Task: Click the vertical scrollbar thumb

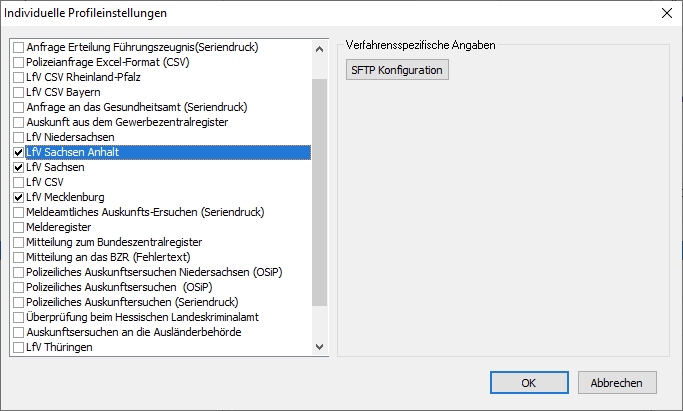Action: tap(320, 190)
